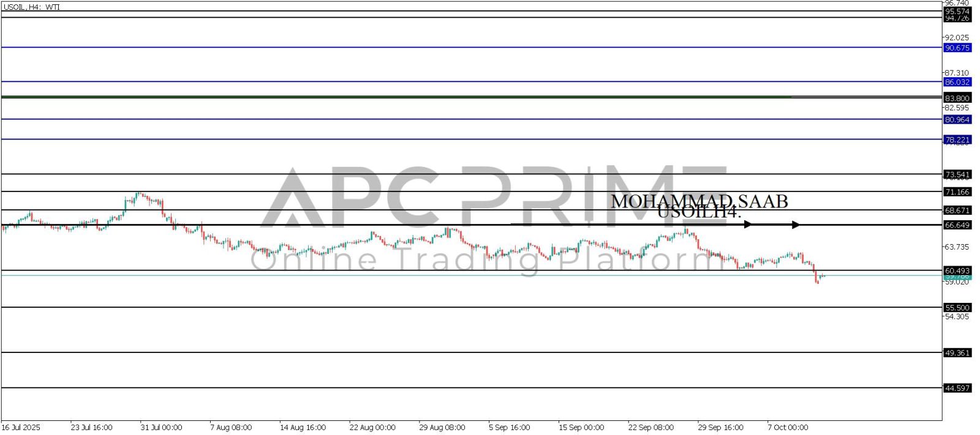This screenshot has height=435, width=980.
Task: Select the 80.964 blue price tag
Action: (957, 120)
